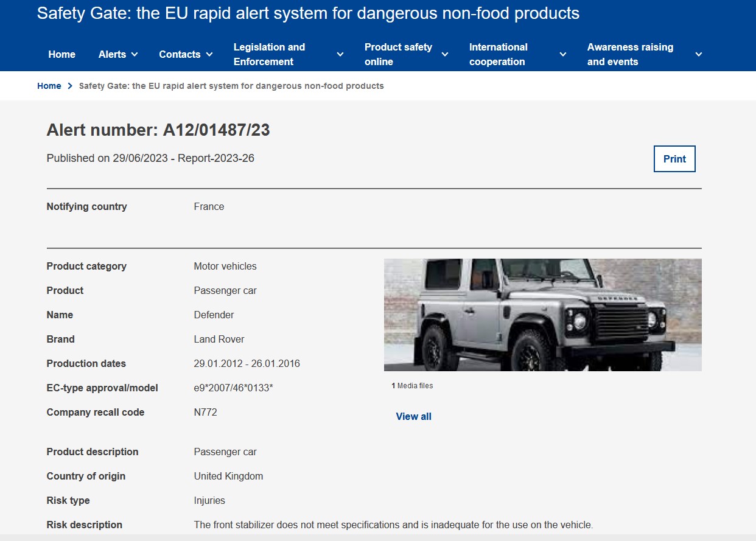Image resolution: width=756 pixels, height=541 pixels.
Task: Expand the Contacts dropdown chevron
Action: [x=209, y=54]
